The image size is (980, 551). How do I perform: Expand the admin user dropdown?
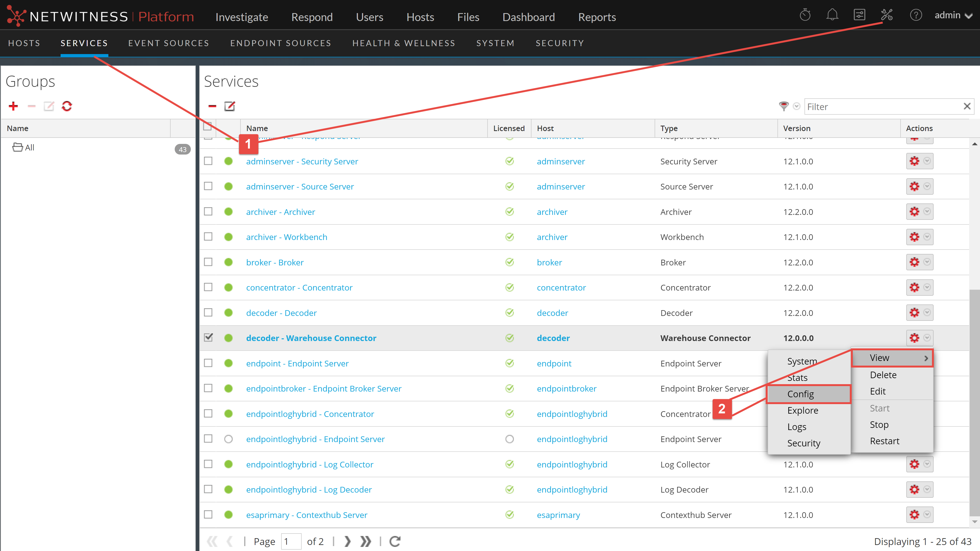(x=953, y=15)
